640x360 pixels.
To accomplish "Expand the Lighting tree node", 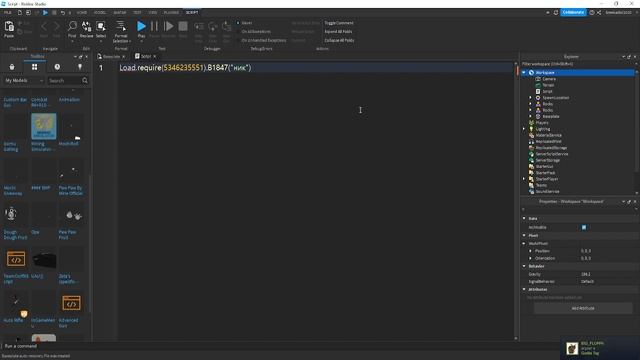I will point(524,129).
